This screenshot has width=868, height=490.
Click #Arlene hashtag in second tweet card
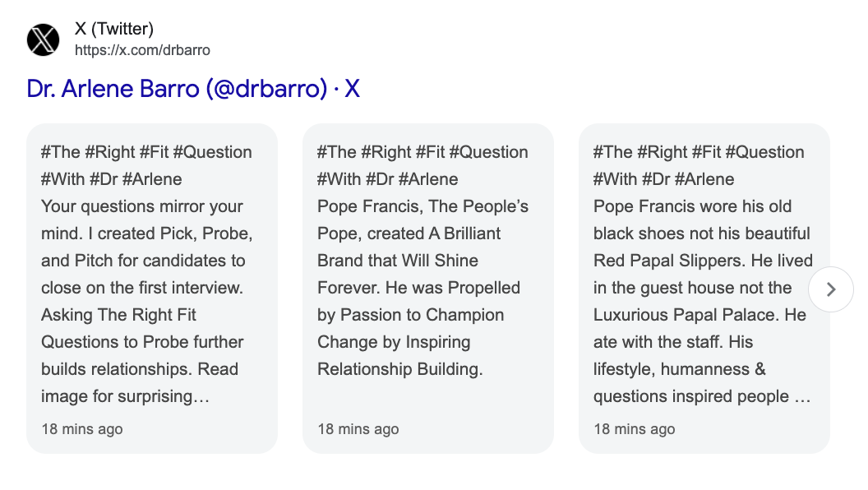click(x=428, y=179)
